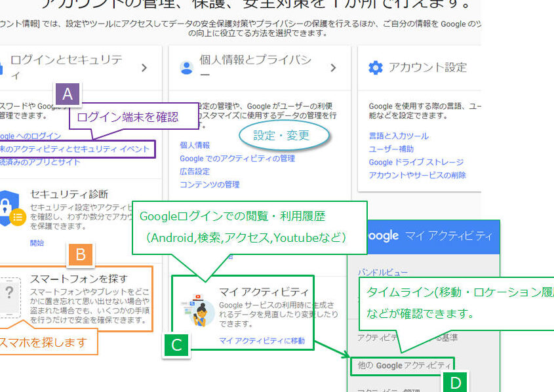The image size is (554, 392).
Task: Open the コンテンツの管理 link
Action: tap(209, 184)
